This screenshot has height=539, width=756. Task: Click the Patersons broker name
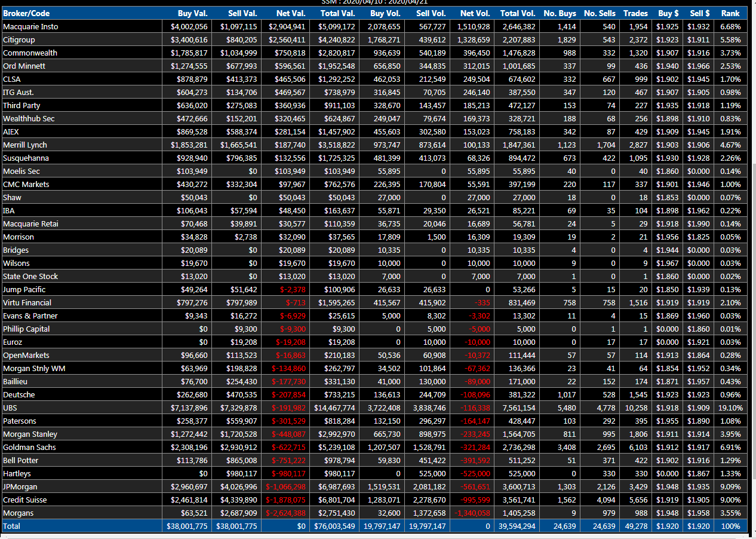(x=20, y=421)
